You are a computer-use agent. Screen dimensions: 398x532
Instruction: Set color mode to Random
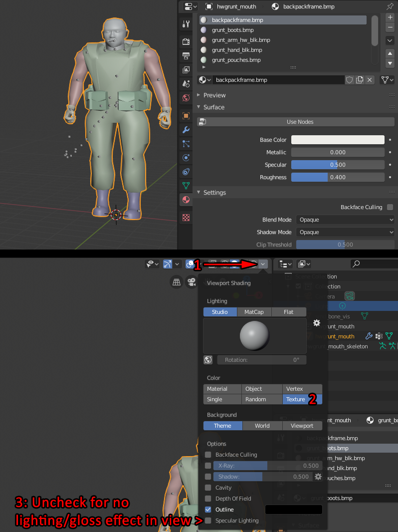tap(262, 399)
